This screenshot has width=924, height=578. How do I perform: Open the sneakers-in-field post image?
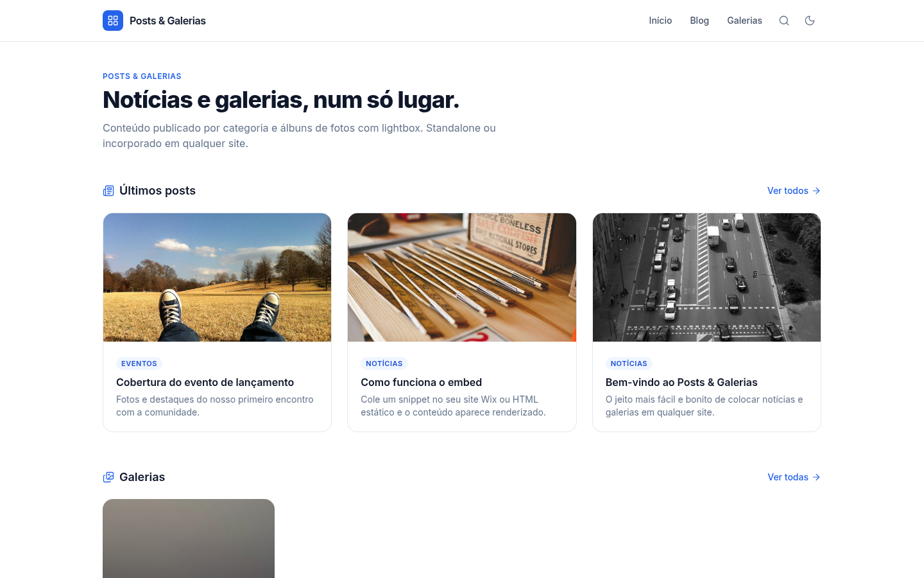pos(217,277)
